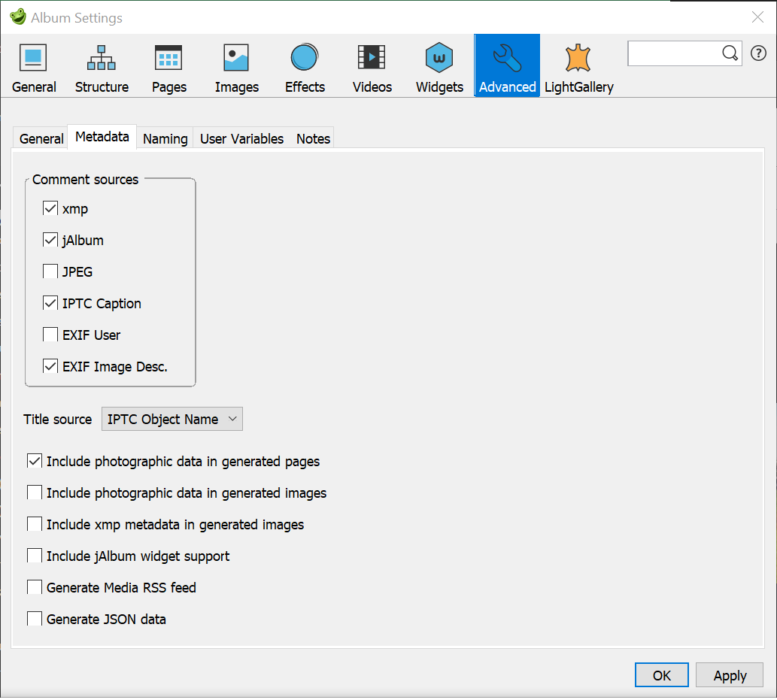This screenshot has height=700, width=777.
Task: Uncheck the xmp comment source
Action: tap(50, 208)
